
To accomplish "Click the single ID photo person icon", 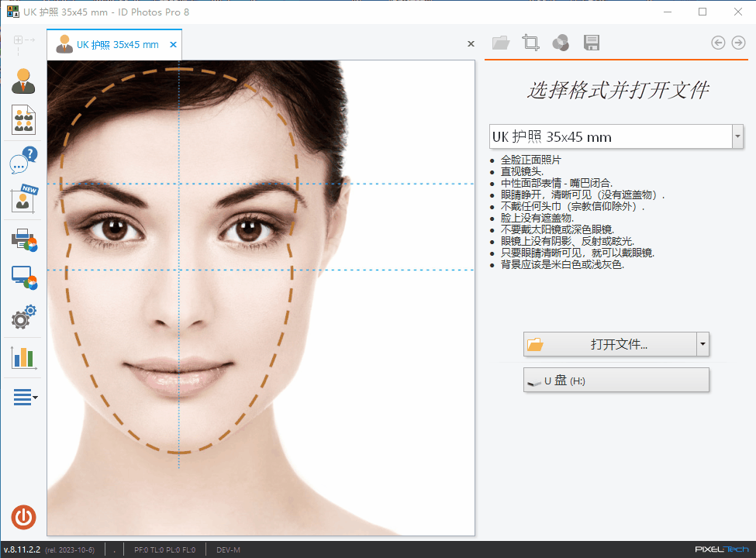I will (x=23, y=81).
